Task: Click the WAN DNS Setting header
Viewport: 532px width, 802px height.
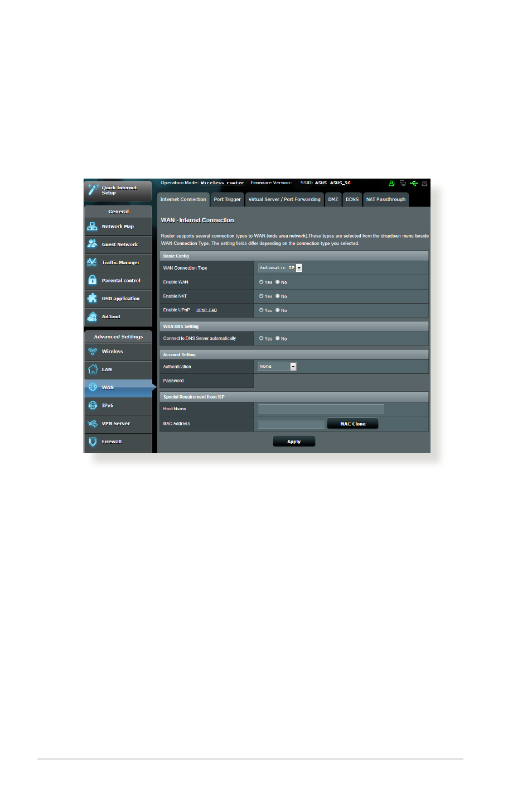Action: tap(294, 326)
